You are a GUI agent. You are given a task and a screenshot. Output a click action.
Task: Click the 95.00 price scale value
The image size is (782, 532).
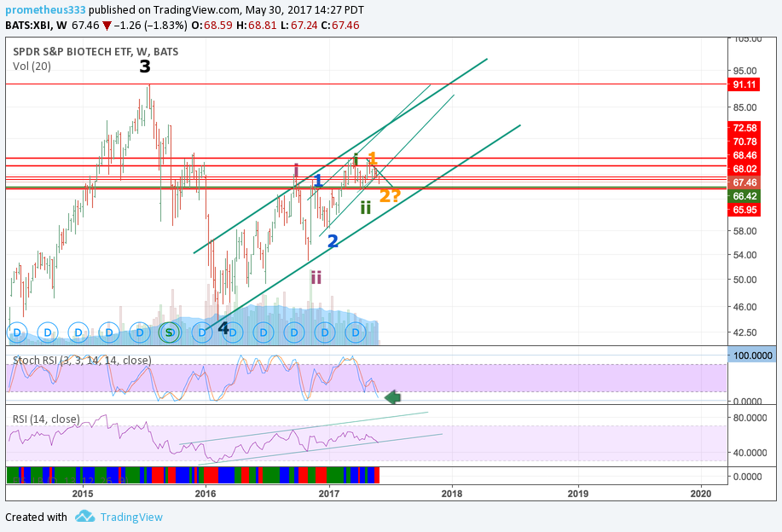tap(744, 71)
